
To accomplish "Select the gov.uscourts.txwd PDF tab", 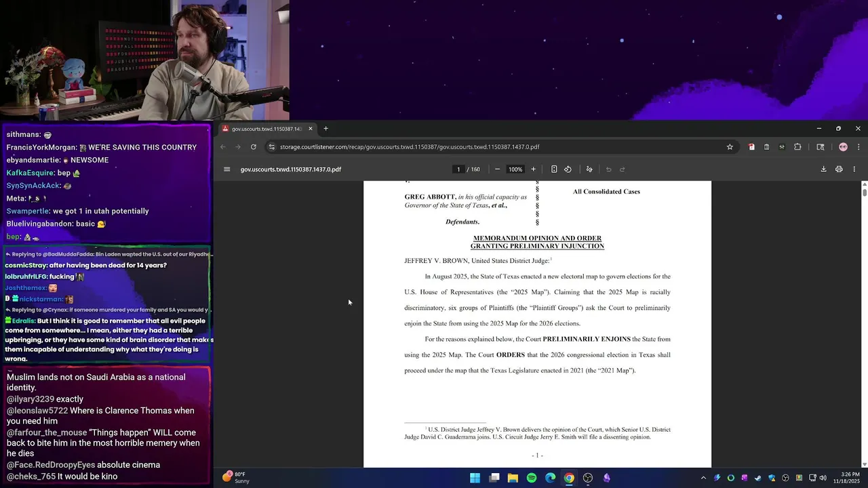I will coord(267,129).
